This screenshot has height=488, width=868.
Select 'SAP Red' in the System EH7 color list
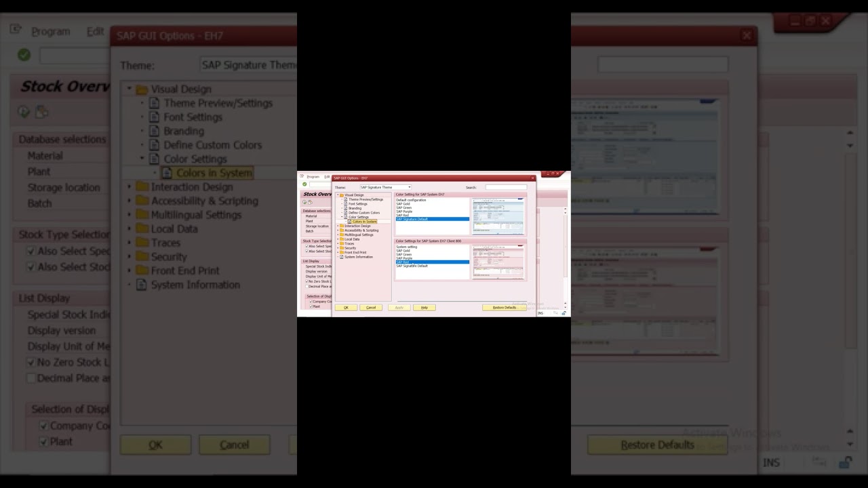coord(433,216)
